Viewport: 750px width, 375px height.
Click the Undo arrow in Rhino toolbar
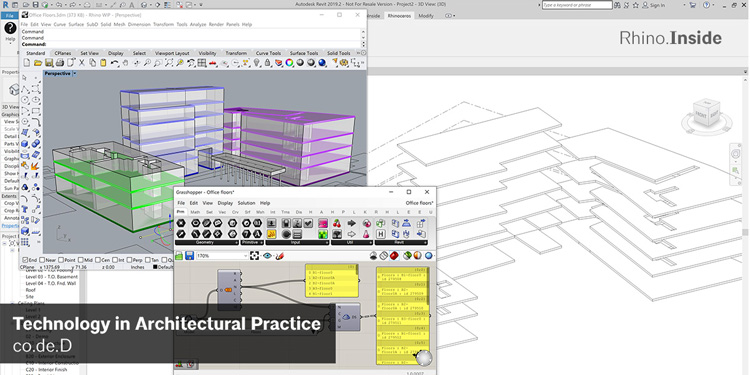pos(114,63)
